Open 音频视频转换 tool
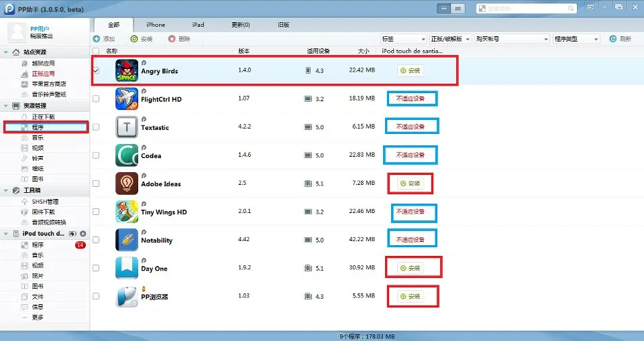644x341 pixels. pyautogui.click(x=49, y=222)
